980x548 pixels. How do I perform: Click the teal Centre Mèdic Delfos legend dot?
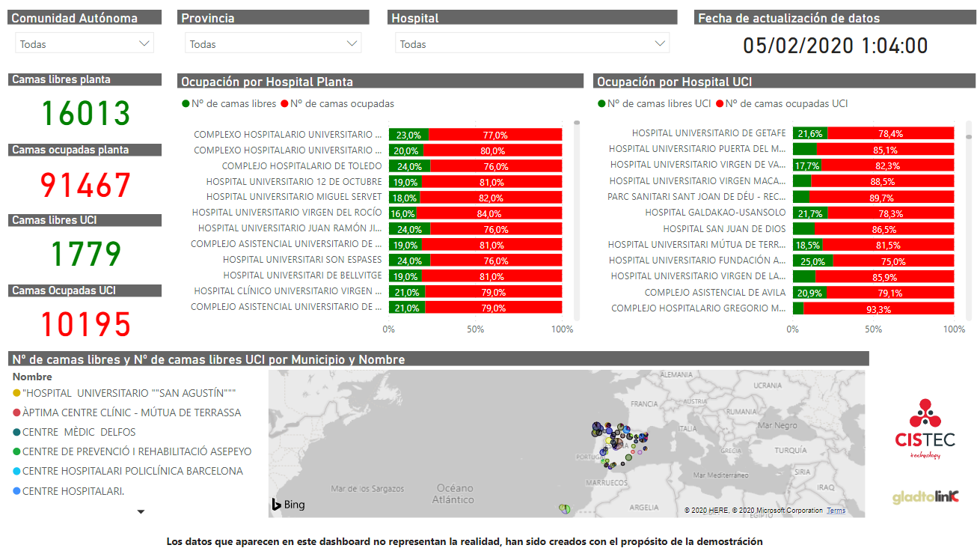(16, 432)
